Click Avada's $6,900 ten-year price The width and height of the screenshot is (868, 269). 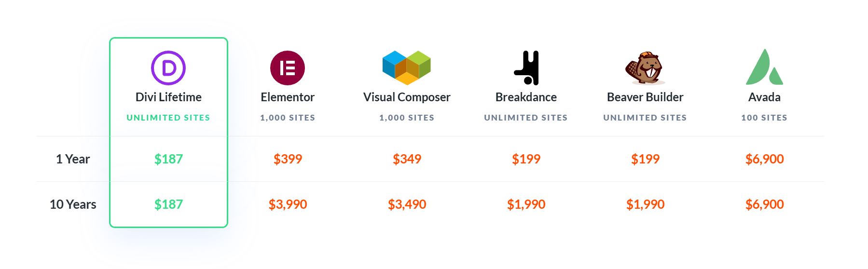(x=764, y=204)
